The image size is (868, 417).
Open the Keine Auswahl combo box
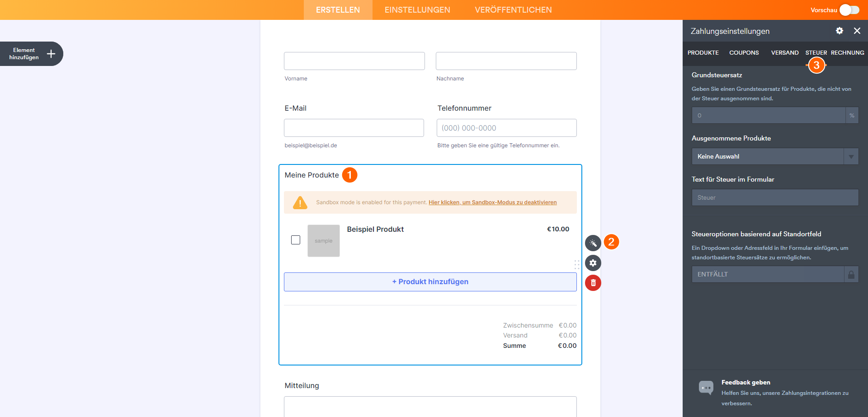(775, 156)
